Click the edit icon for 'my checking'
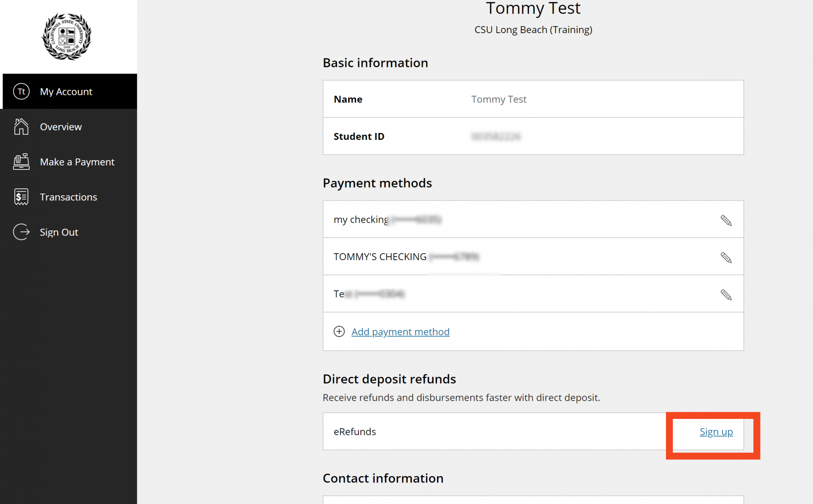This screenshot has height=504, width=813. (x=726, y=219)
